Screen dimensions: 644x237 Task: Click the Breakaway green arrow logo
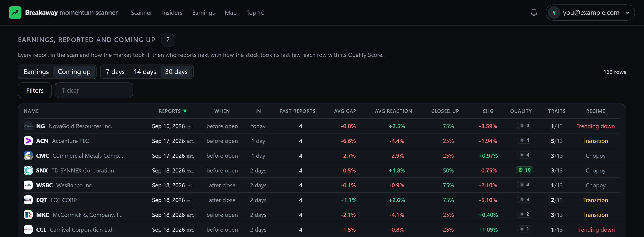pyautogui.click(x=15, y=13)
